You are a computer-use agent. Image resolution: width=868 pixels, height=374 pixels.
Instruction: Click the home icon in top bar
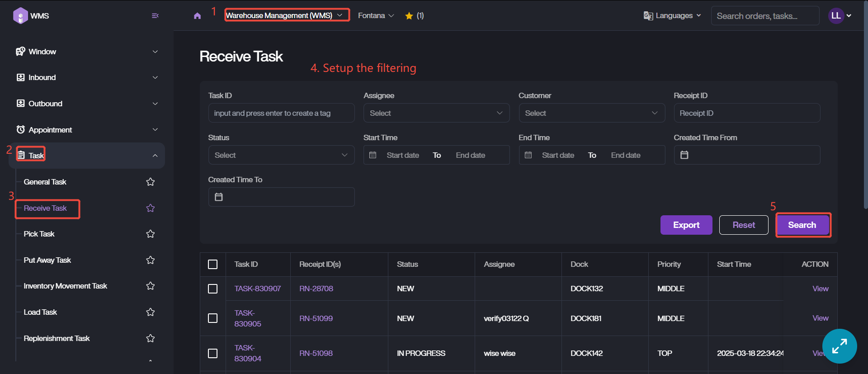point(197,16)
